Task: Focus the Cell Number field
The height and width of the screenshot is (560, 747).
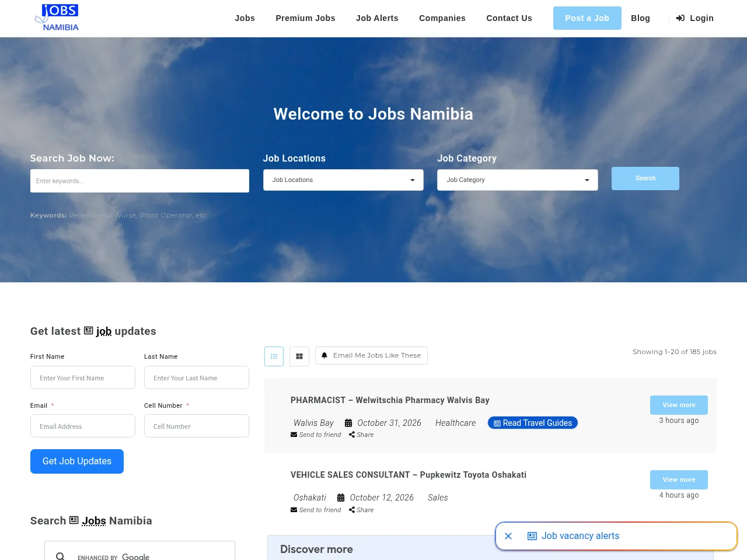Action: coord(197,426)
